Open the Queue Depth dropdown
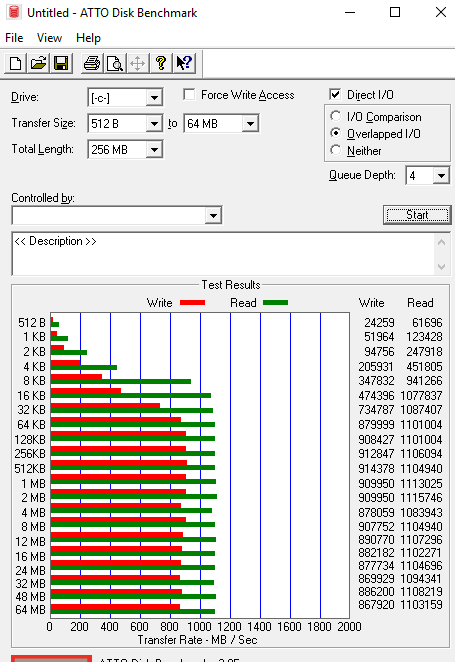Image resolution: width=455 pixels, height=662 pixels. point(441,175)
